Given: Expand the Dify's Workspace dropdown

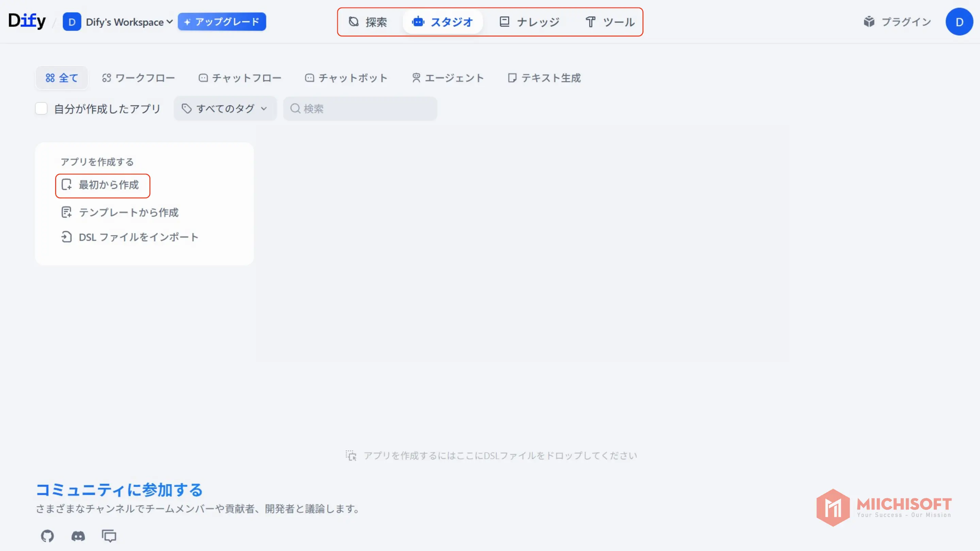Looking at the screenshot, I should tap(129, 22).
